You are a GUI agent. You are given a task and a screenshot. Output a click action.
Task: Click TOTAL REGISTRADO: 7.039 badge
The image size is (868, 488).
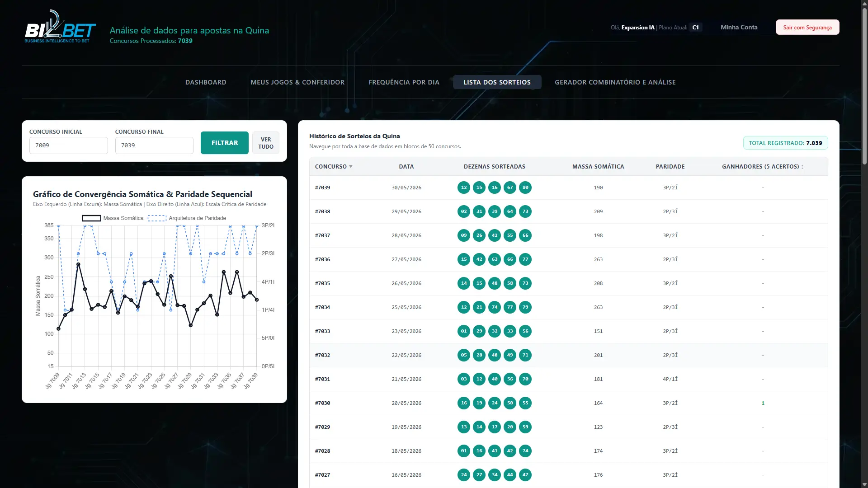[x=785, y=143]
